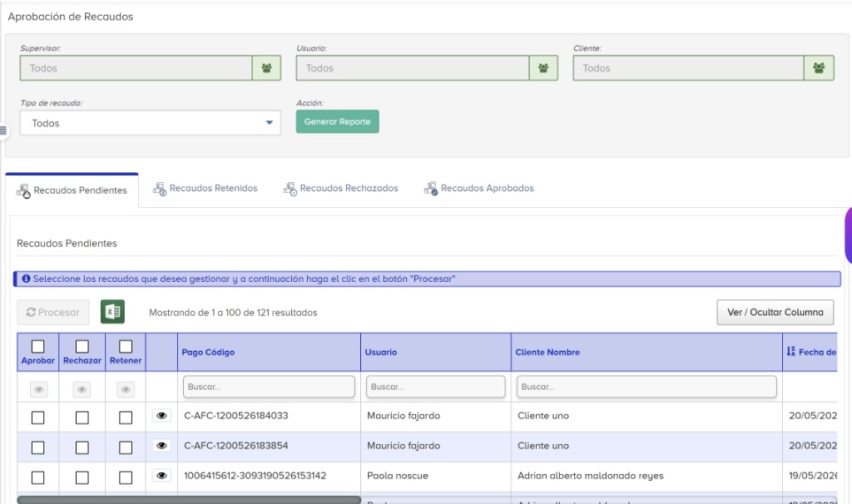Image resolution: width=852 pixels, height=504 pixels.
Task: Tick Retener checkbox for C-AFC-1200526183854
Action: pyautogui.click(x=126, y=447)
